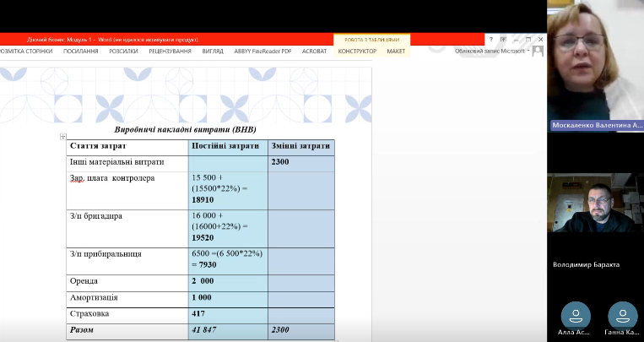This screenshot has width=644, height=342.
Task: Switch to the Вигляд ribbon tab
Action: point(213,52)
